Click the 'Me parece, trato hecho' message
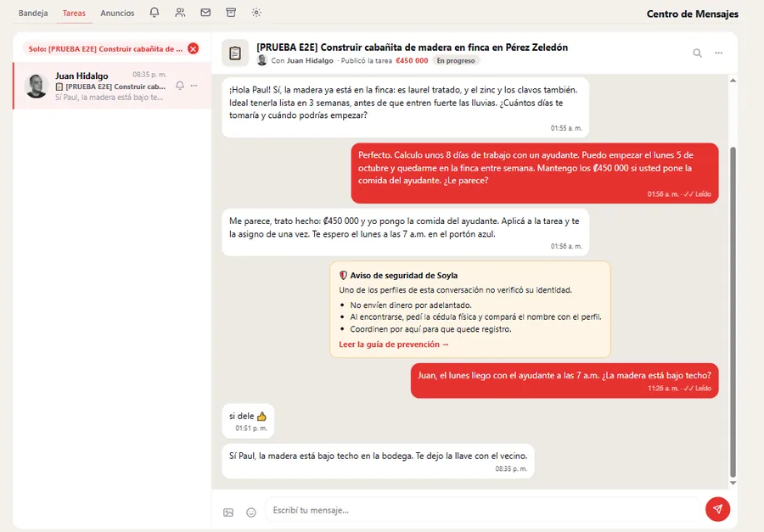 pos(406,232)
